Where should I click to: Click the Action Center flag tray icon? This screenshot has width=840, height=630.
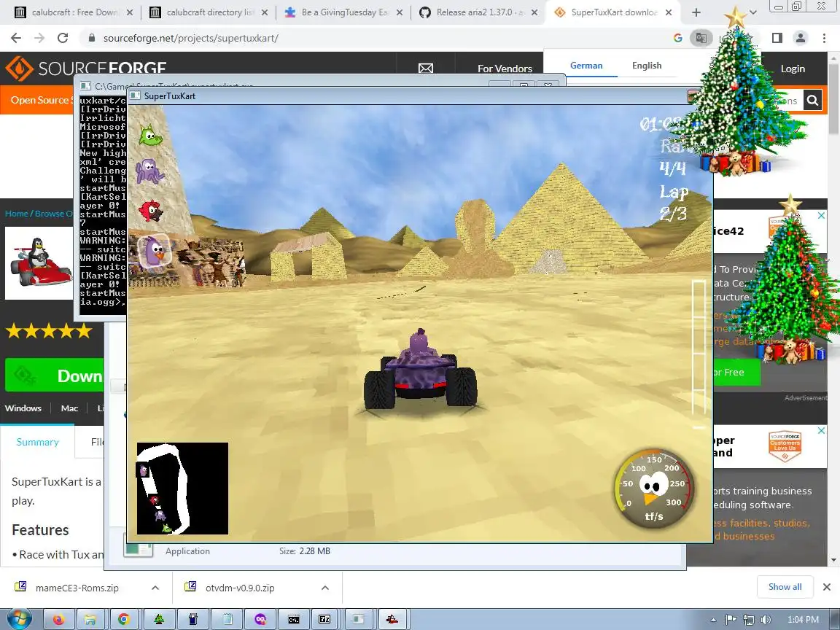tap(731, 620)
